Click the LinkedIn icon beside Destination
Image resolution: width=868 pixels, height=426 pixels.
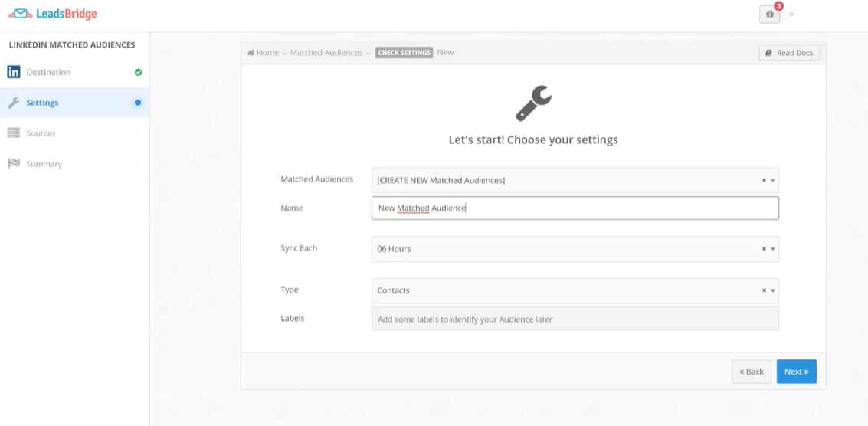point(14,72)
